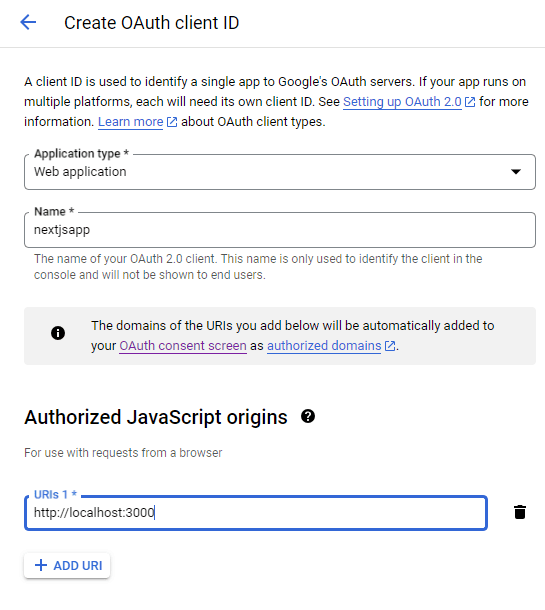Click external-link icon beside Learn more
The width and height of the screenshot is (545, 610).
(172, 122)
